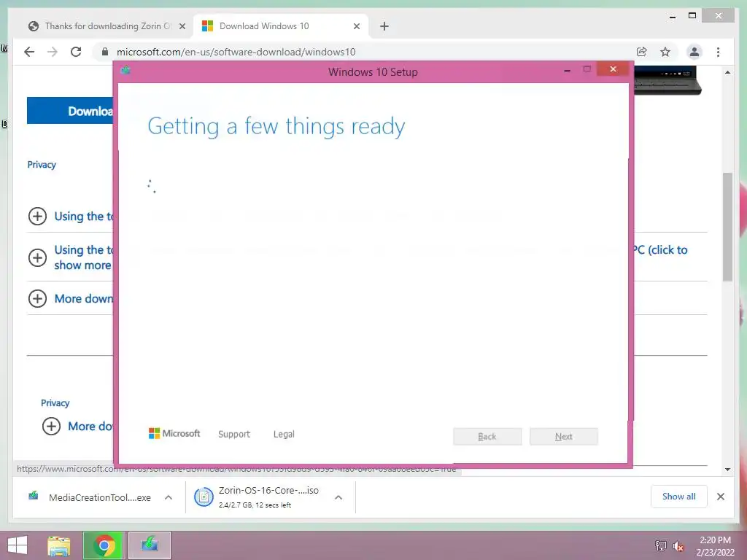Switch to Chrome in the taskbar

tap(104, 545)
